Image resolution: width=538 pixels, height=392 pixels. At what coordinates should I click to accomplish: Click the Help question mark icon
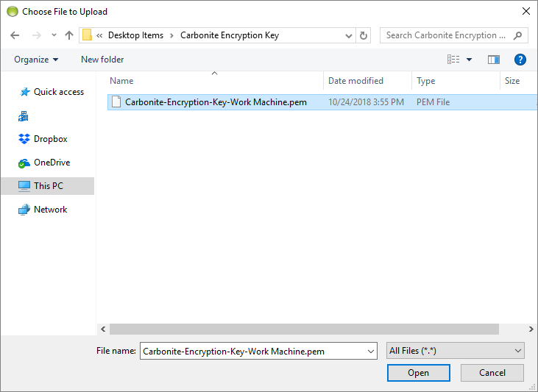(x=520, y=60)
